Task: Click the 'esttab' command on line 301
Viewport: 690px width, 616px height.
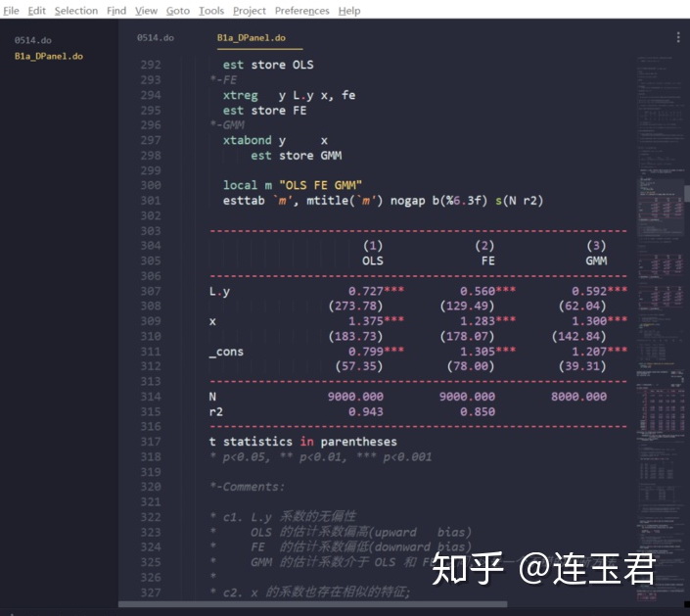Action: [x=244, y=201]
